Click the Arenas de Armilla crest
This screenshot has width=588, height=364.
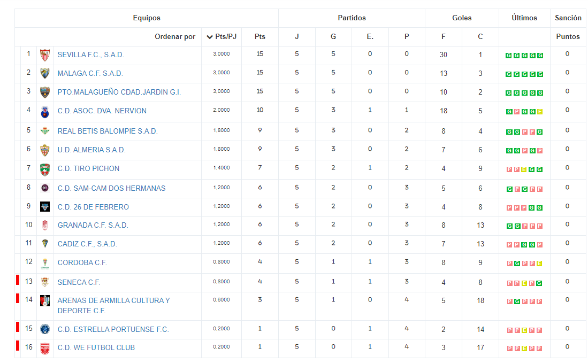[44, 300]
